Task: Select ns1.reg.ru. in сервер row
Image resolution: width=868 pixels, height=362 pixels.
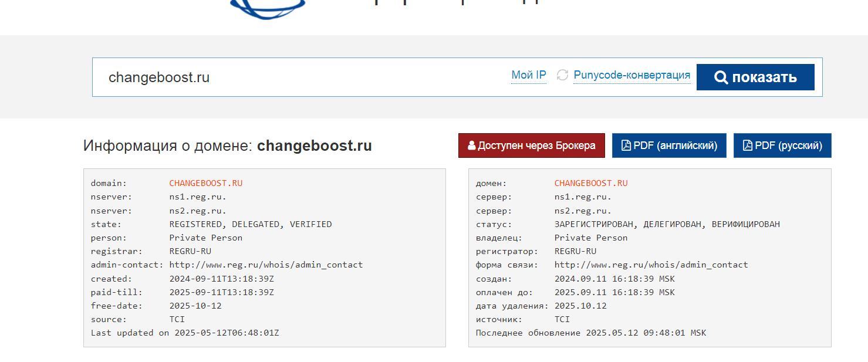Action: click(583, 197)
